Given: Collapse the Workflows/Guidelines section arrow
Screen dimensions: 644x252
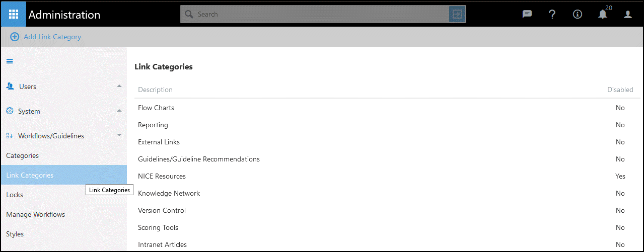Looking at the screenshot, I should click(119, 135).
